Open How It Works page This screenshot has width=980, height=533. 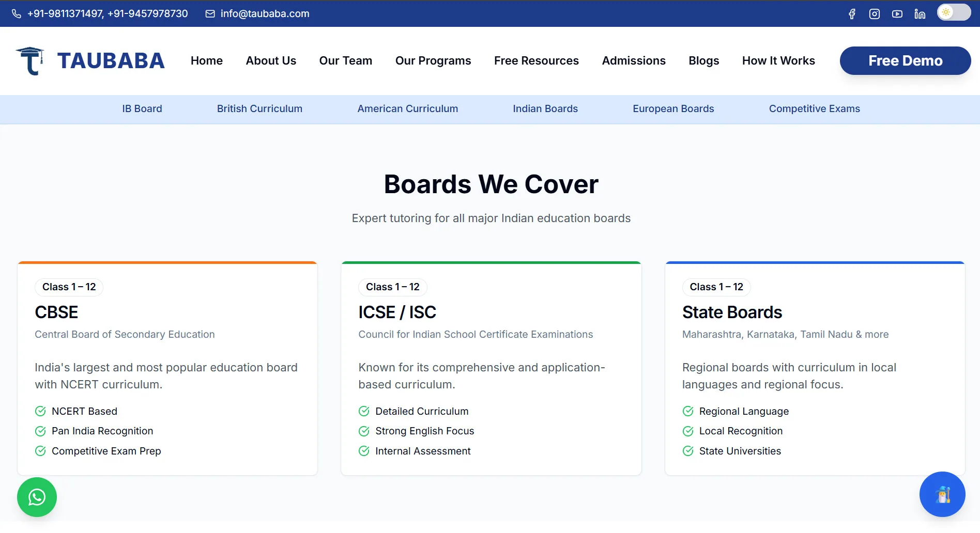778,61
